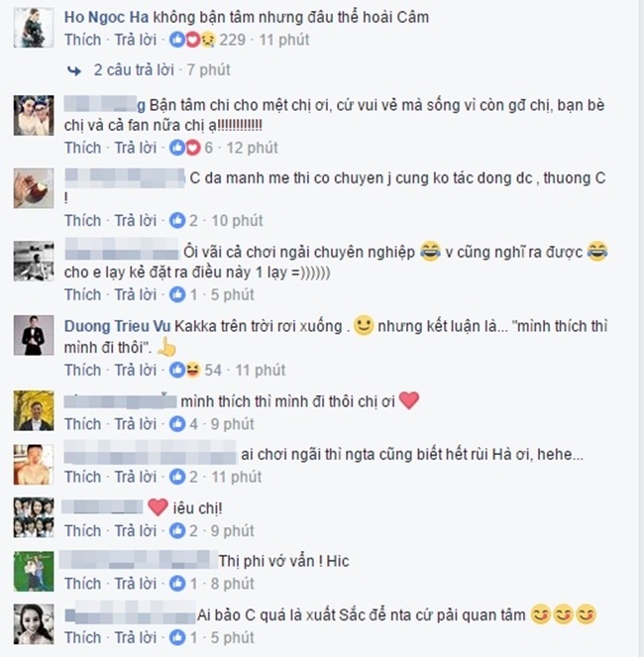
Task: Like the comment by Ho Ngoc Ha
Action: (x=82, y=40)
